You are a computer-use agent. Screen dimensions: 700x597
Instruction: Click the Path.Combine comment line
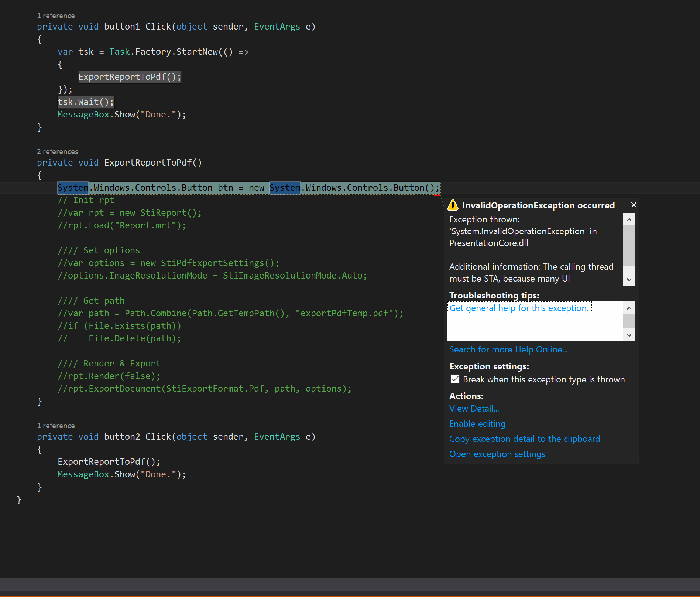(x=230, y=313)
